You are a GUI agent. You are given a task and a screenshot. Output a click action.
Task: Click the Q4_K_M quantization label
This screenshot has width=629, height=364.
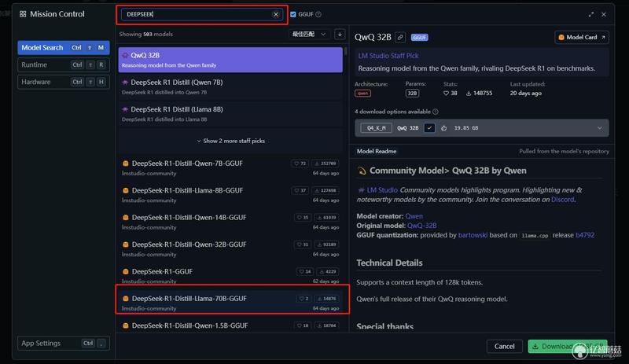[376, 128]
